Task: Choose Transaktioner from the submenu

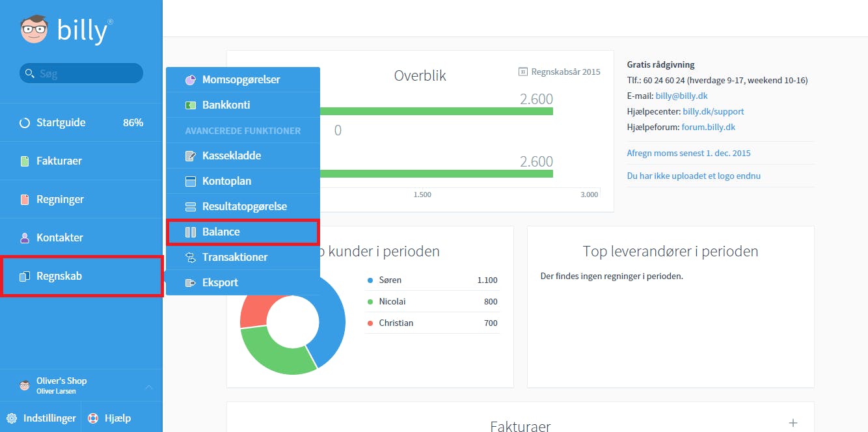Action: point(243,258)
